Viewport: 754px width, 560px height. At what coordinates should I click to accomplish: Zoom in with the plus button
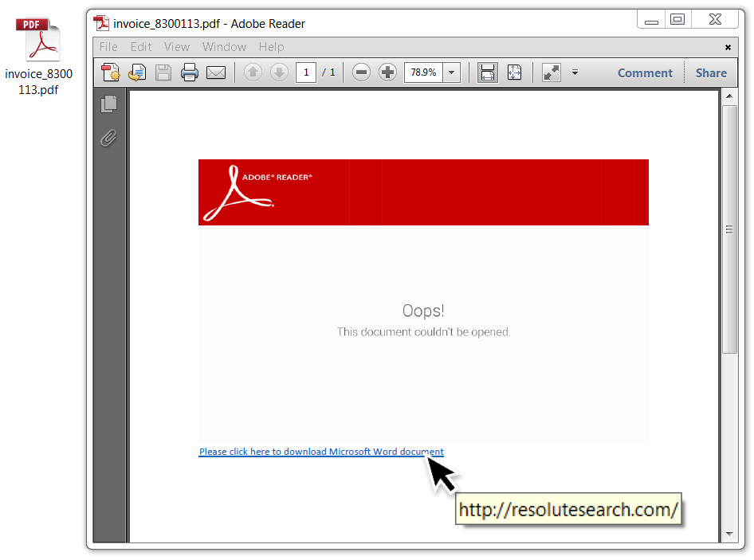[x=387, y=72]
